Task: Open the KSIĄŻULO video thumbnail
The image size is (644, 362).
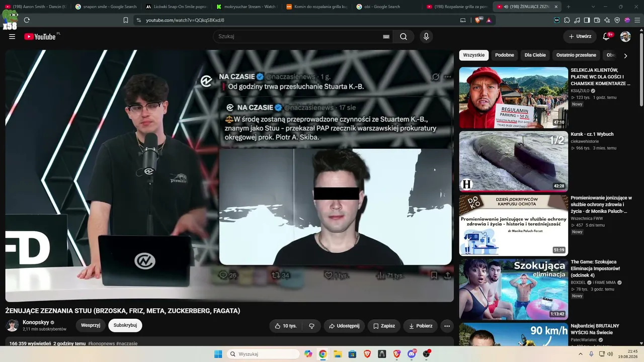Action: (x=514, y=98)
